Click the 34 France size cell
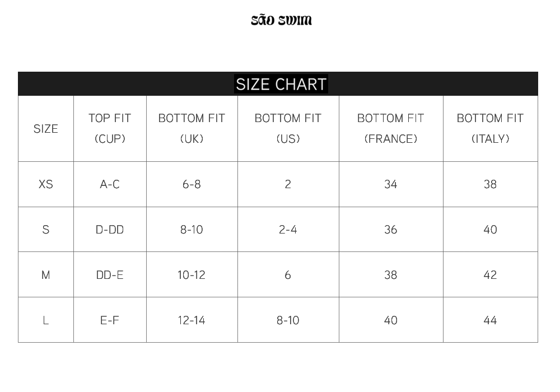The width and height of the screenshot is (560, 392). (x=391, y=184)
